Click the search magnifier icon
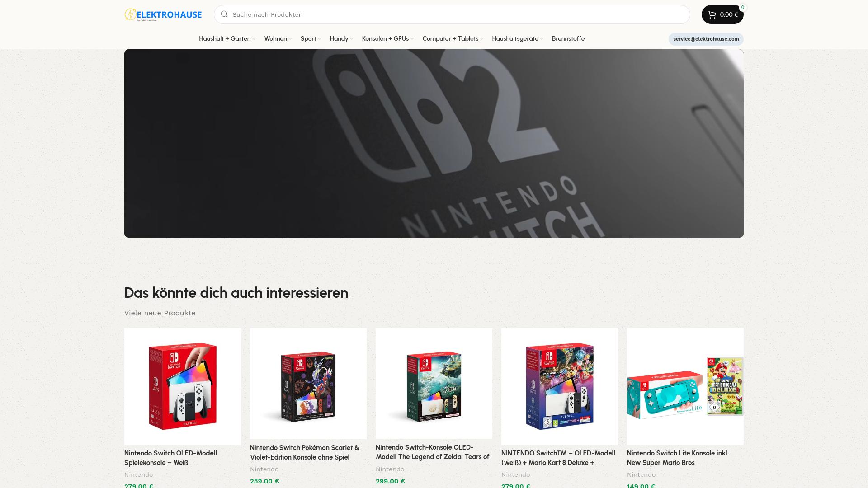 pyautogui.click(x=224, y=14)
